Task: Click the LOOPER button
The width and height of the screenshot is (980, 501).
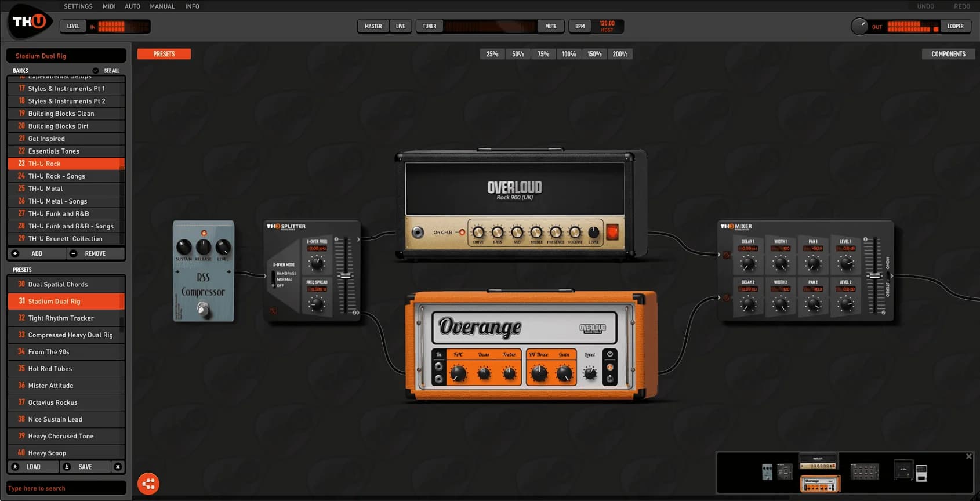Action: 956,26
